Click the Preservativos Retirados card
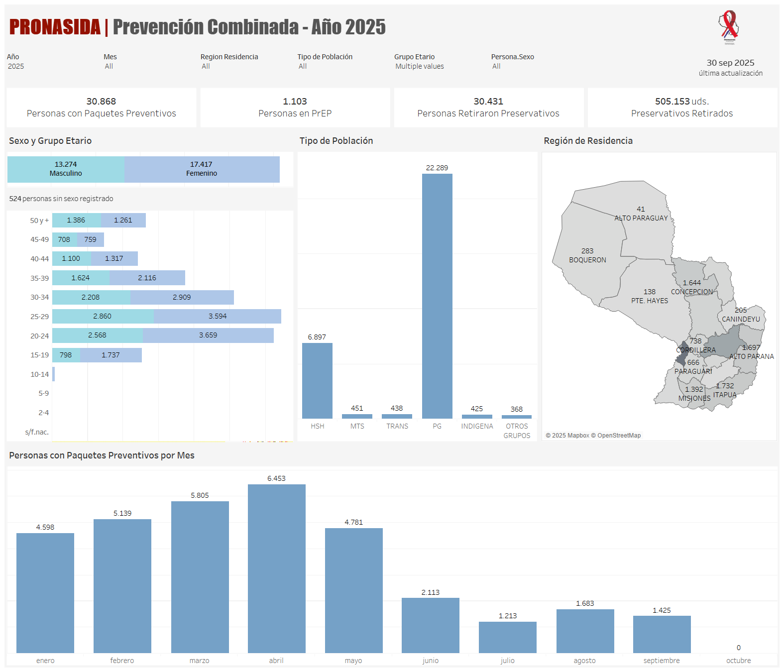This screenshot has height=672, width=784. click(x=682, y=108)
